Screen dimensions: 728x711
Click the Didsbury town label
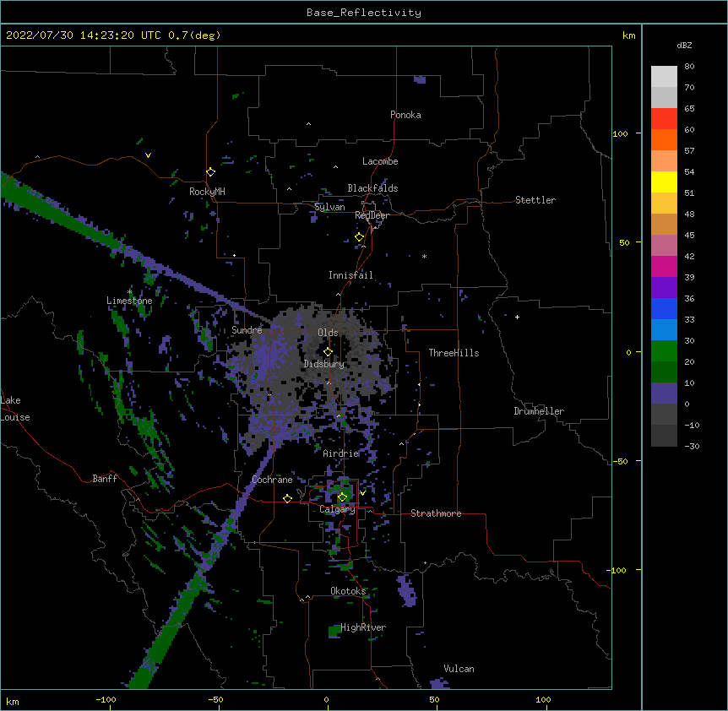tap(324, 364)
